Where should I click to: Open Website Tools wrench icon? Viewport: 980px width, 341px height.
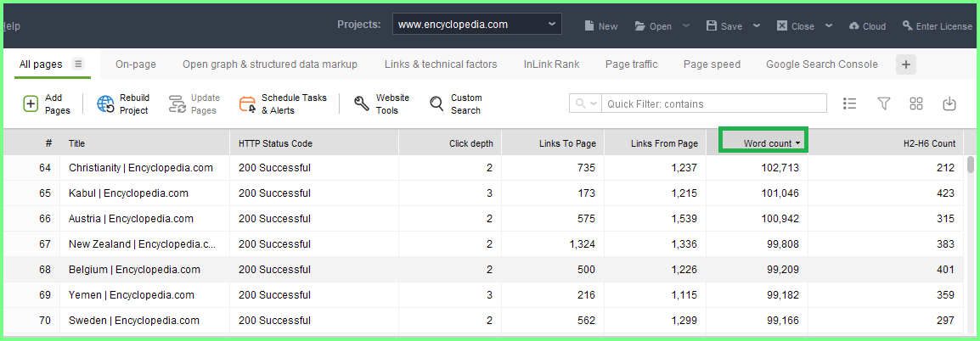tap(361, 103)
